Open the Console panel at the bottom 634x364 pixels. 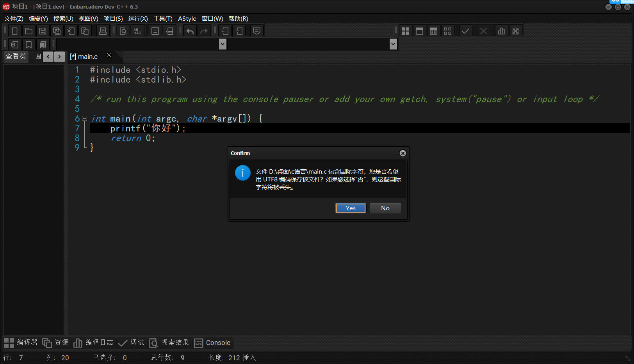pos(213,343)
